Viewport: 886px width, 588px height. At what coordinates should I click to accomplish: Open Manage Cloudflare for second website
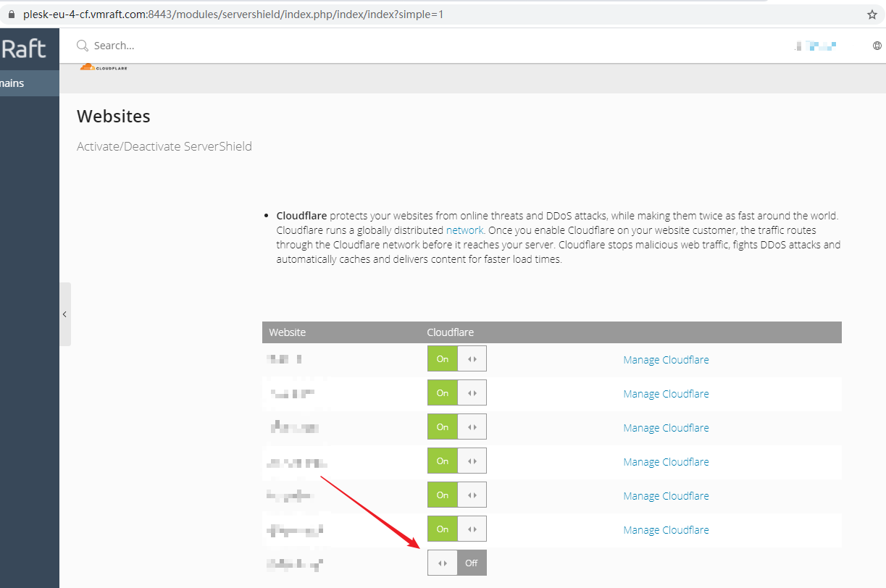coord(666,394)
